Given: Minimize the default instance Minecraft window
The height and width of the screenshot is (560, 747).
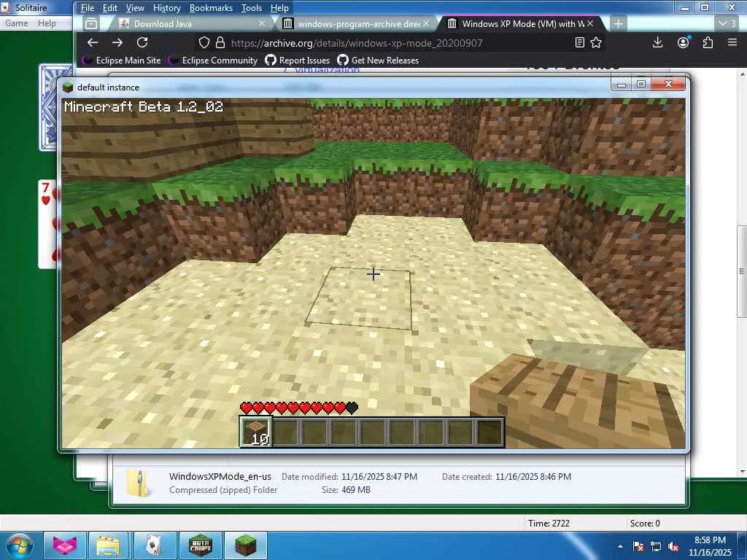Looking at the screenshot, I should click(622, 85).
